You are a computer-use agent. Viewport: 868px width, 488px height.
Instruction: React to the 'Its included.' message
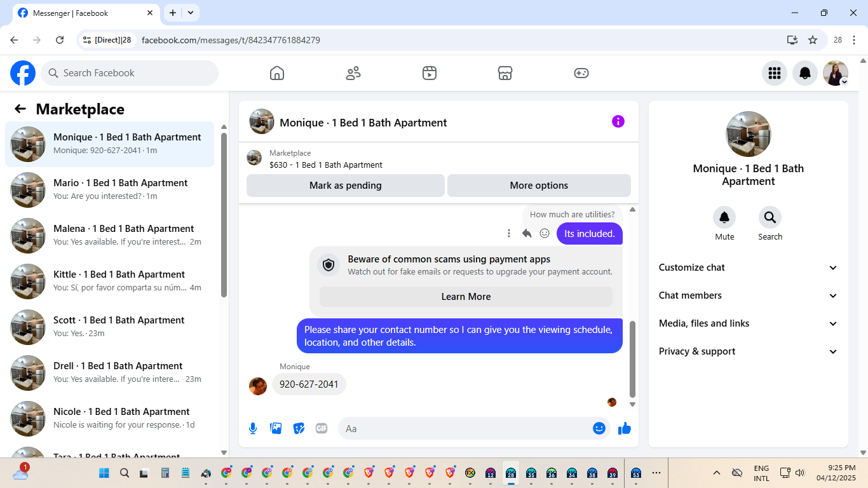tap(545, 233)
